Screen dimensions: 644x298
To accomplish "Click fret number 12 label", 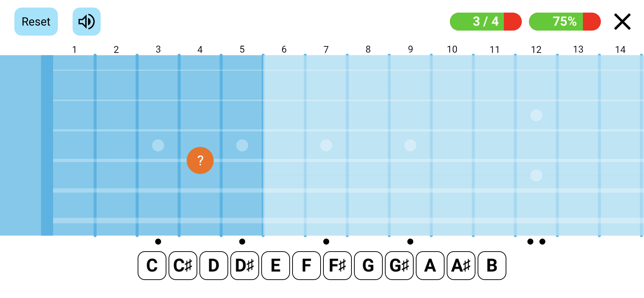I will [x=536, y=50].
